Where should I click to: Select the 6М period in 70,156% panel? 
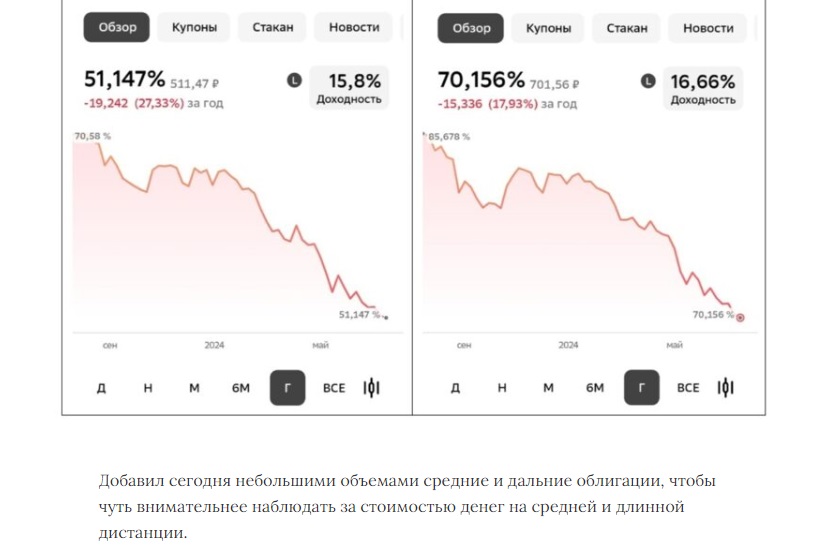[595, 387]
